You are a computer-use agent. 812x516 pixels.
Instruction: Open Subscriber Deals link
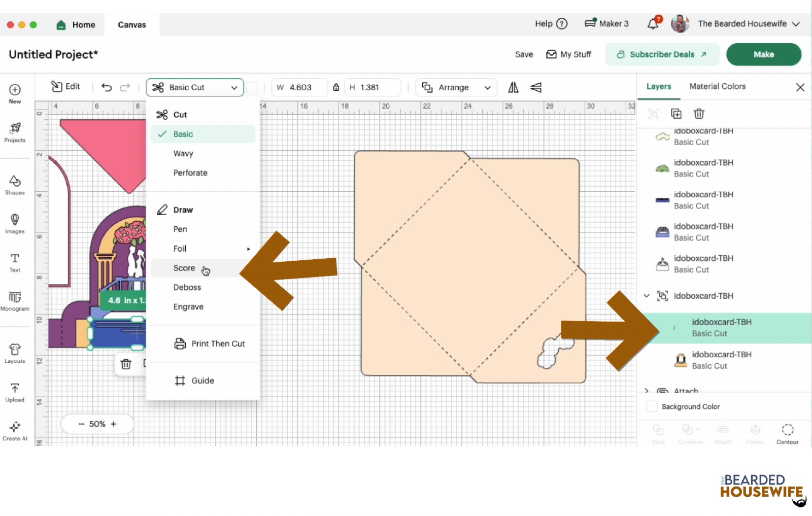tap(662, 54)
